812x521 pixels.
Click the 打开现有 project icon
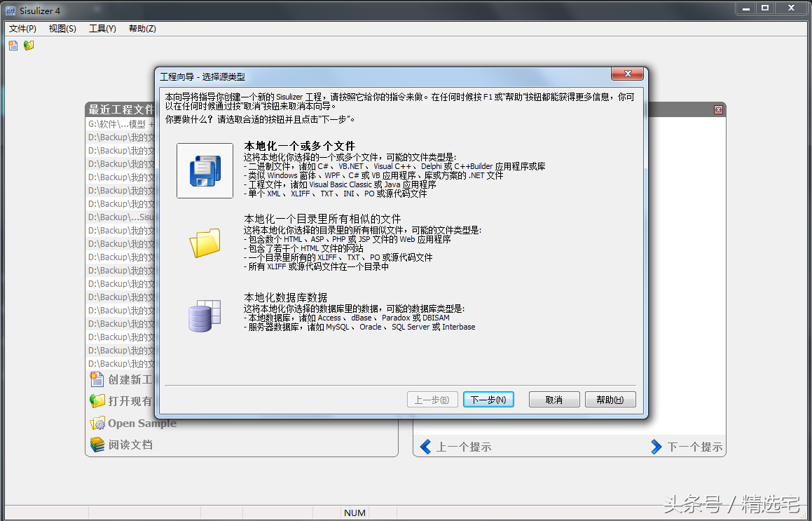[x=97, y=400]
